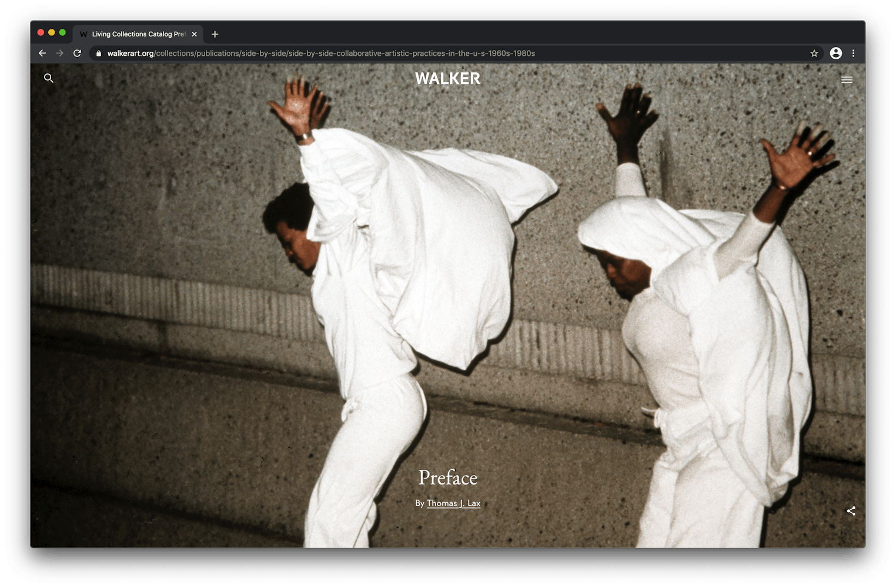This screenshot has height=588, width=896.
Task: Go forward to the next page
Action: pyautogui.click(x=59, y=54)
